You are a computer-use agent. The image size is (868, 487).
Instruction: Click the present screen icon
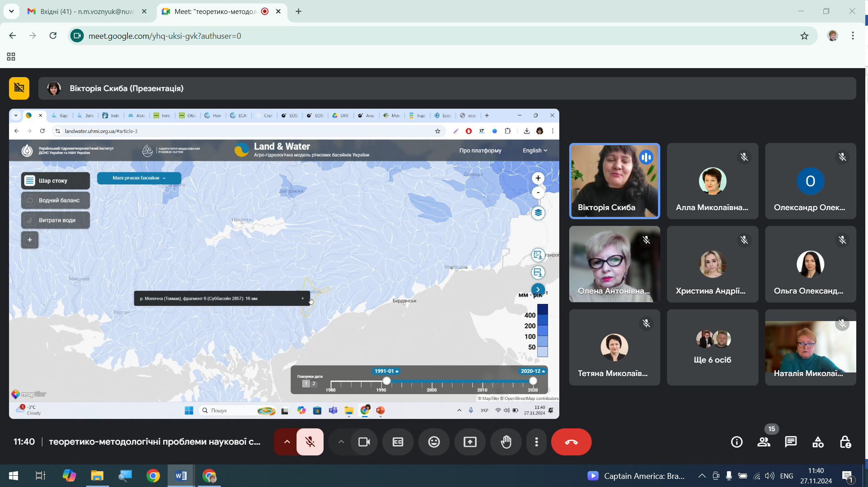[x=470, y=442]
